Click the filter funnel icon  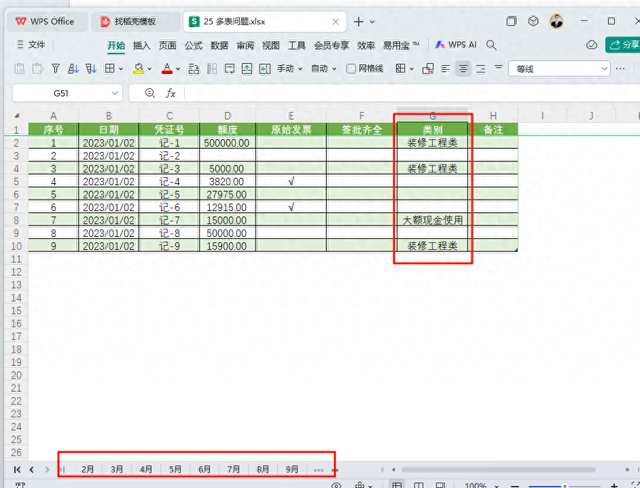pos(56,69)
